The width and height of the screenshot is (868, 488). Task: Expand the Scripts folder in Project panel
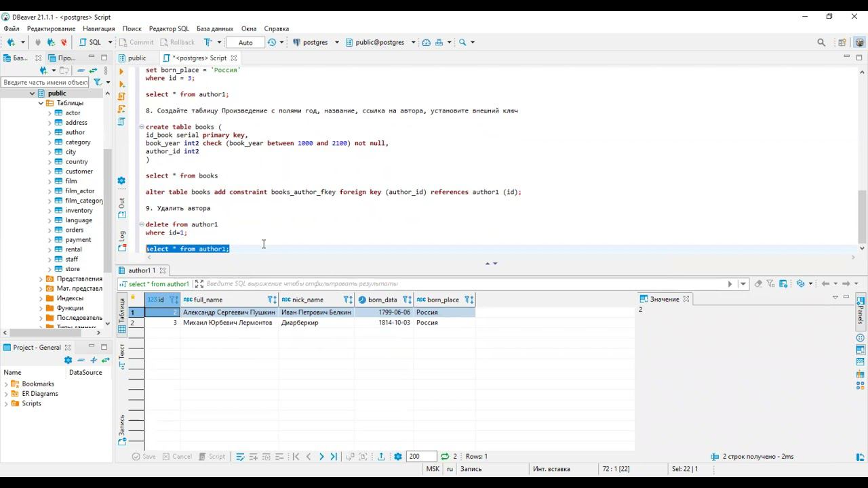click(6, 404)
